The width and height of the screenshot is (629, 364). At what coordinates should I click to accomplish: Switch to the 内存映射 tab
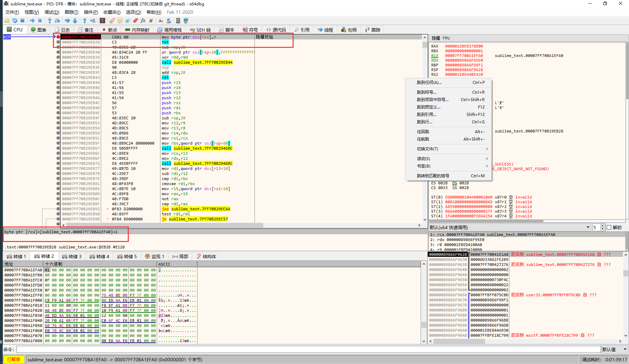pyautogui.click(x=137, y=30)
